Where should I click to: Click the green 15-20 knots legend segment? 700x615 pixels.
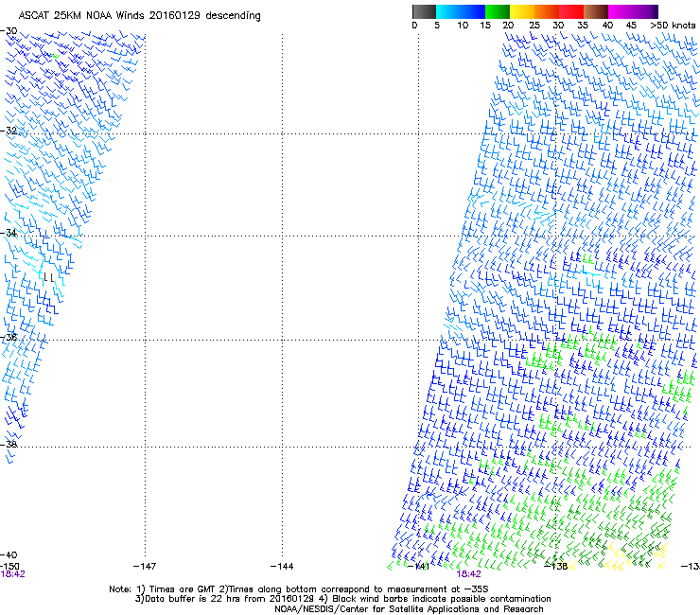click(x=498, y=11)
